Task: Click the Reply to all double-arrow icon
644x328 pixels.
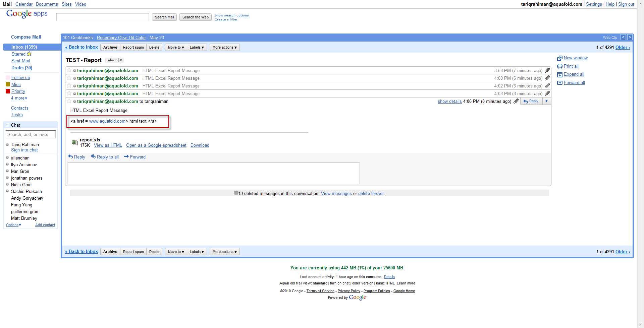Action: [93, 156]
